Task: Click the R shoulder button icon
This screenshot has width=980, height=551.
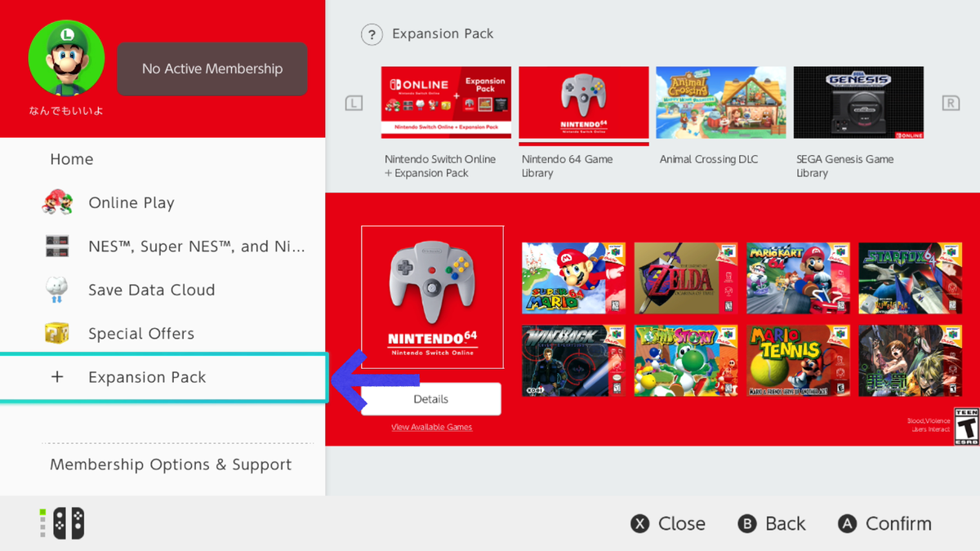Action: click(951, 103)
